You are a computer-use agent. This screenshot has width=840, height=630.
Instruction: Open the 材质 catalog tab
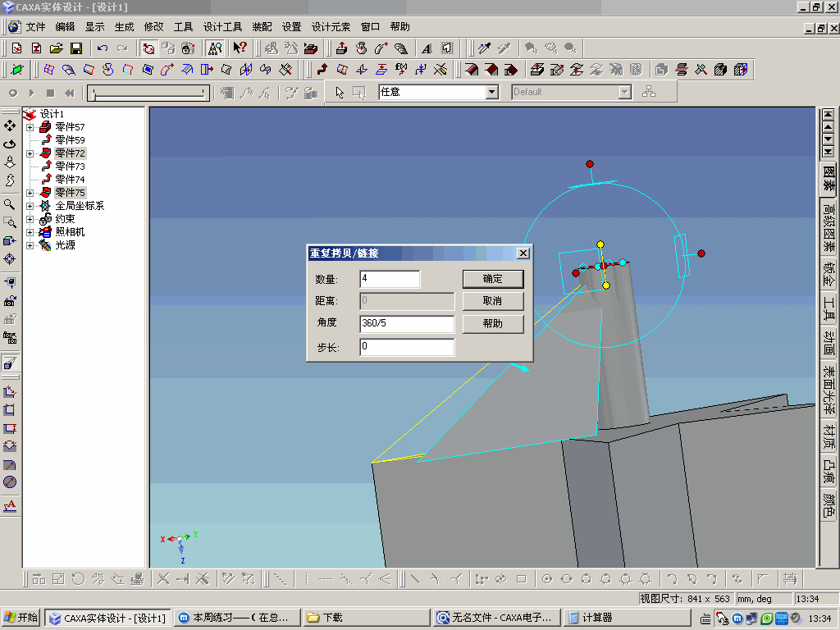pos(829,436)
